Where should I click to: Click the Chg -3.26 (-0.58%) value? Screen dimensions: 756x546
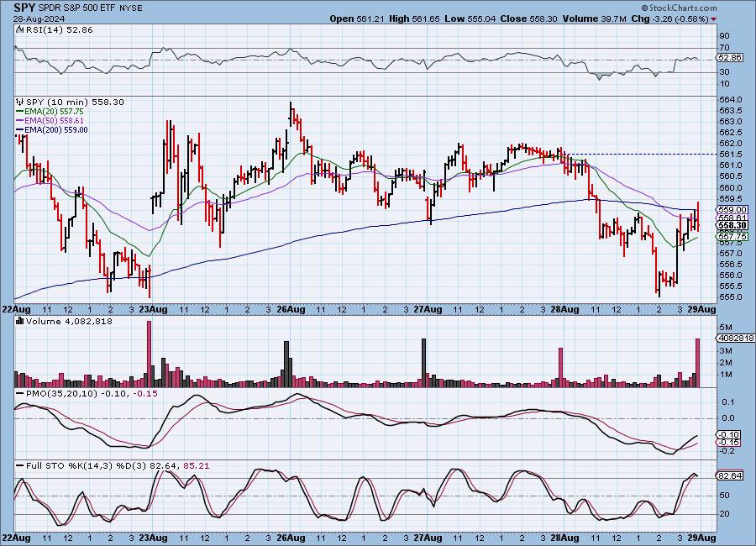coord(669,18)
